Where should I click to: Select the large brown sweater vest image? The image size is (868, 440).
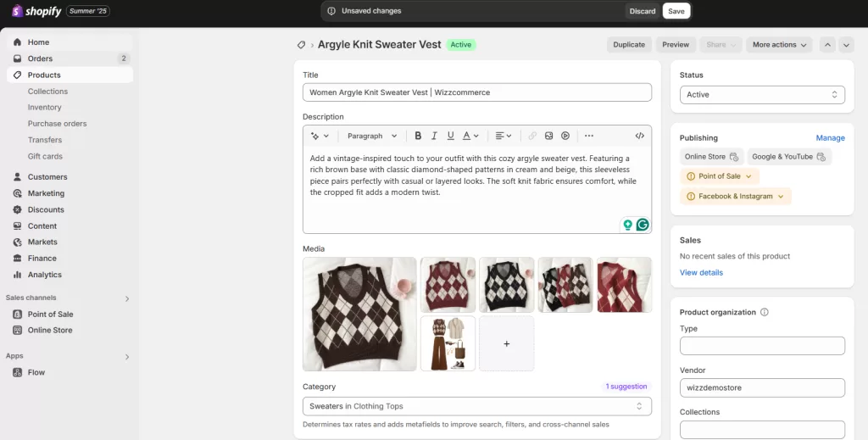click(359, 314)
